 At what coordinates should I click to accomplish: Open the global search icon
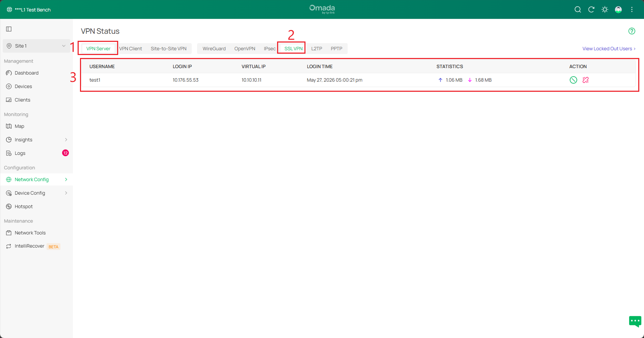(x=578, y=10)
